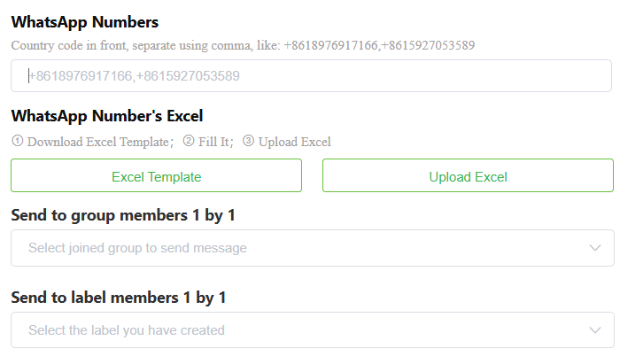Click the chevron on the joined group selector
The width and height of the screenshot is (620, 364).
(595, 248)
